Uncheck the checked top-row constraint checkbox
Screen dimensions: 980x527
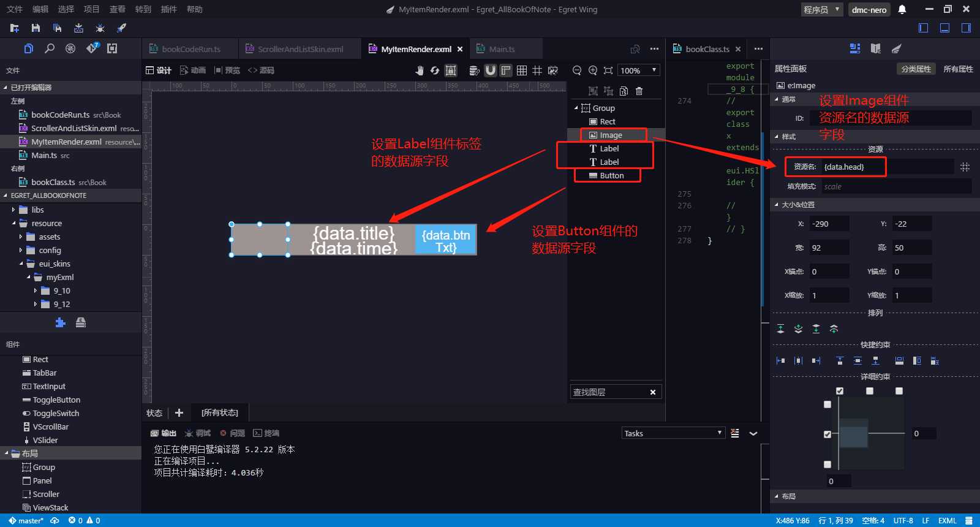click(840, 391)
